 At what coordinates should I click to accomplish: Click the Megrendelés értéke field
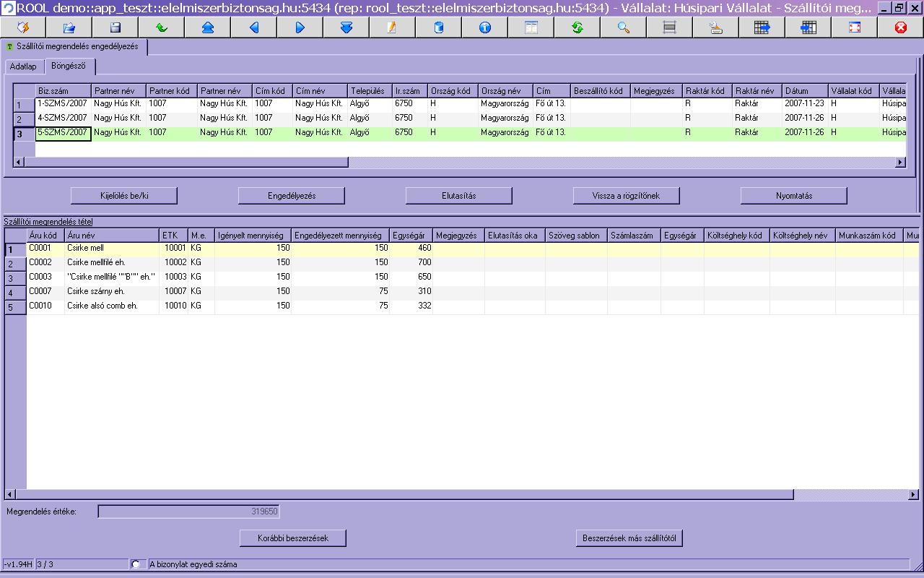(188, 512)
